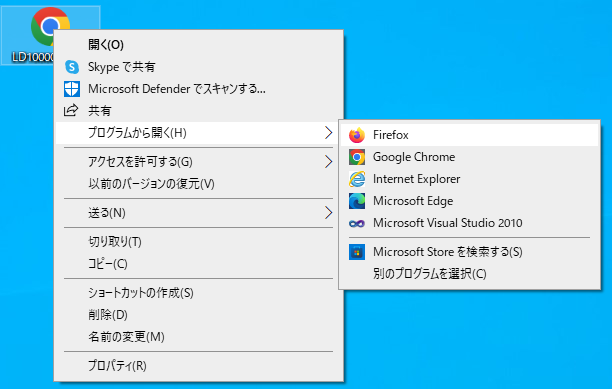
Task: Choose Microsoft Defender でスキャンする...
Action: [x=199, y=89]
